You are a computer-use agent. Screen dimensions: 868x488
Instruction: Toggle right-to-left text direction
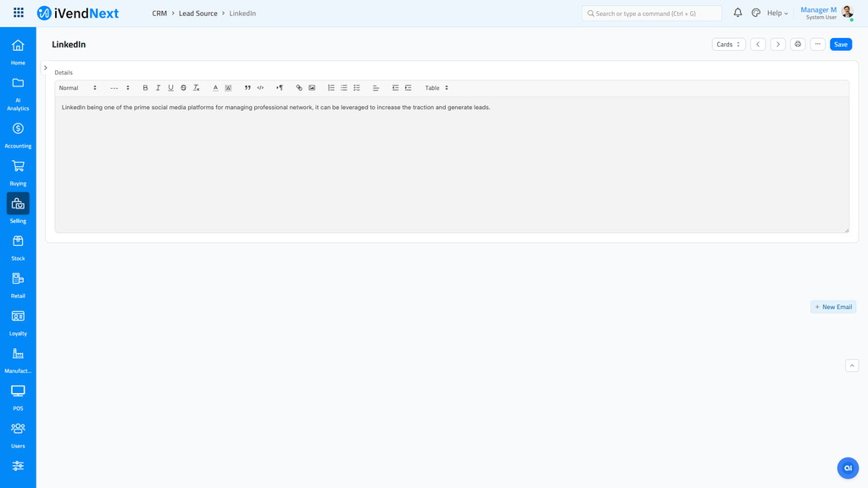click(280, 88)
